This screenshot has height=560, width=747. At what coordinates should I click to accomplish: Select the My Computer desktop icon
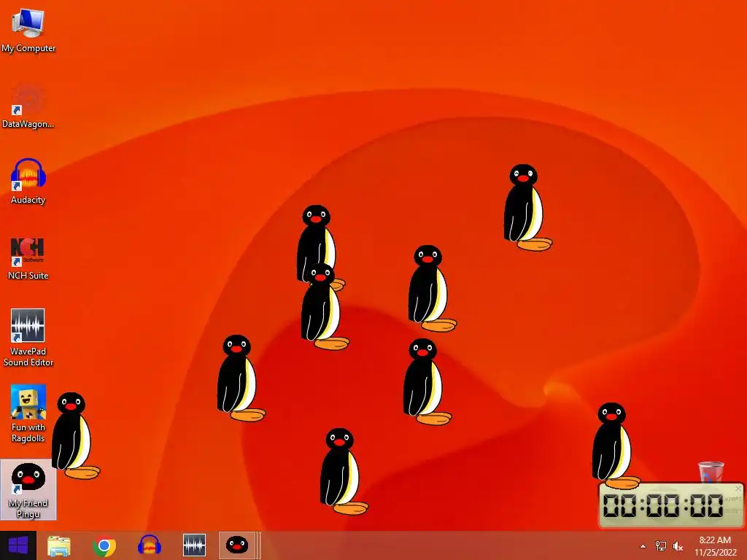pos(28,29)
